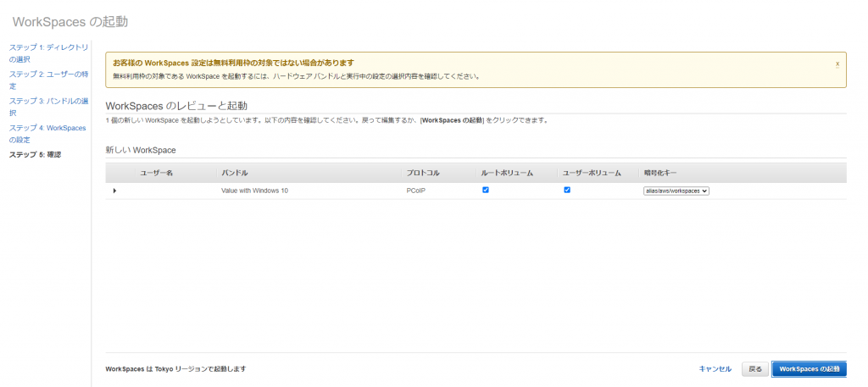Click the 戻る button
Image resolution: width=868 pixels, height=387 pixels.
pos(755,368)
